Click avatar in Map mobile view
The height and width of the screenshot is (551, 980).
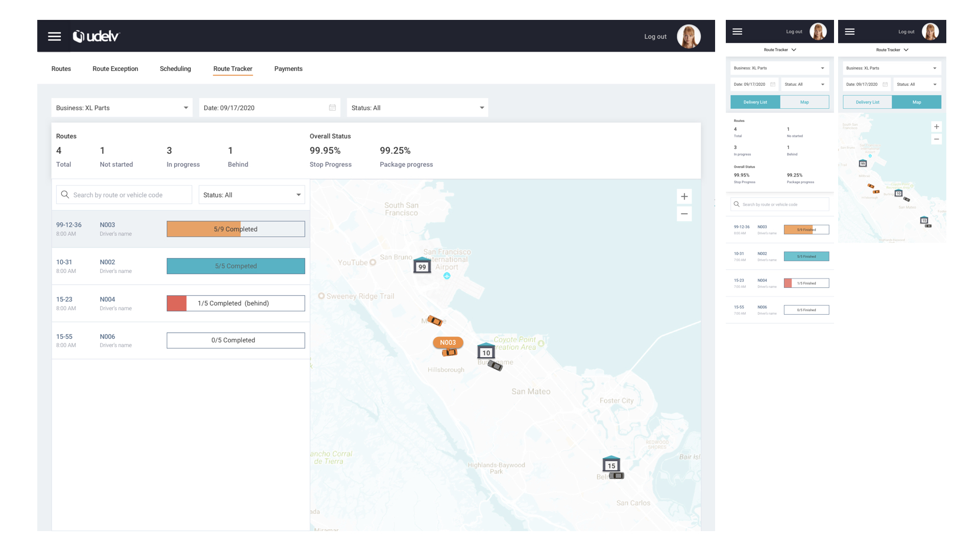tap(930, 32)
